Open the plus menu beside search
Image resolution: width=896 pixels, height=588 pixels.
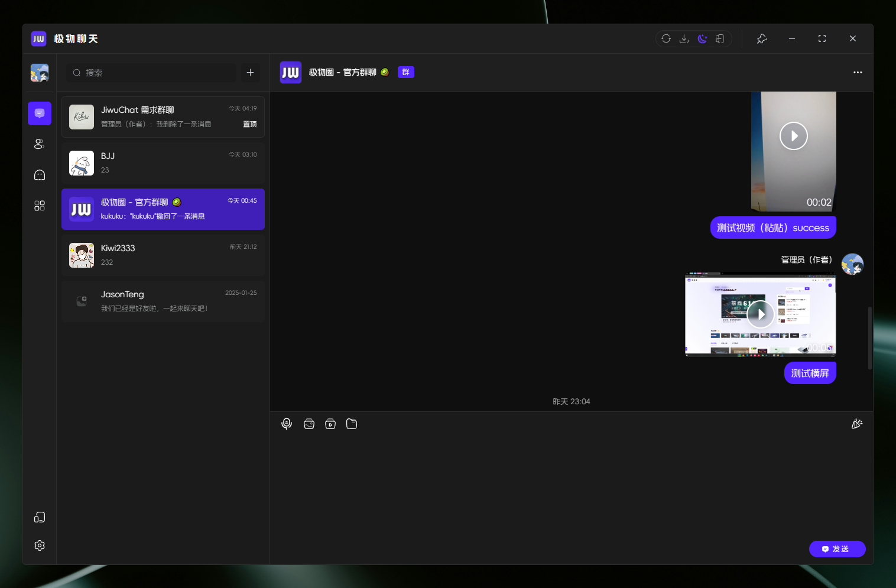tap(250, 73)
